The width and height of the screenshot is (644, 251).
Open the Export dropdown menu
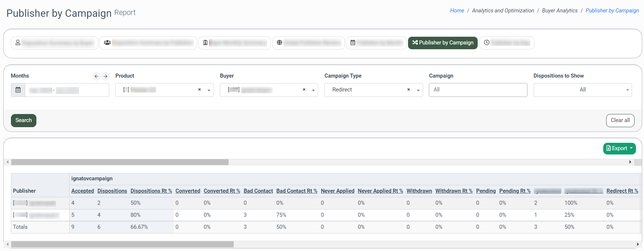619,149
